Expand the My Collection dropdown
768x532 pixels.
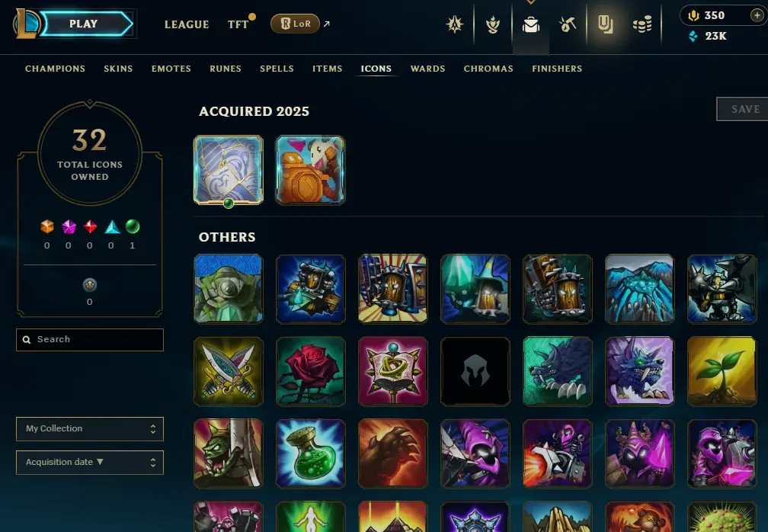90,428
